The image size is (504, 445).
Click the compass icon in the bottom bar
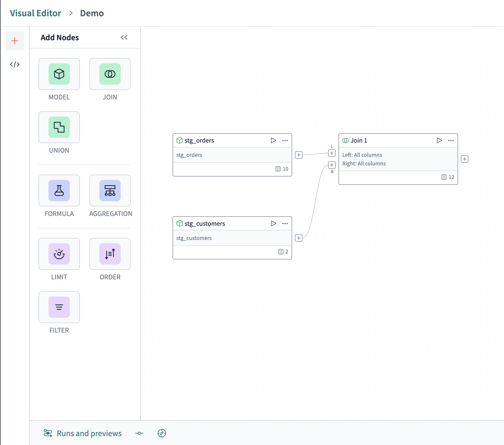(x=162, y=433)
